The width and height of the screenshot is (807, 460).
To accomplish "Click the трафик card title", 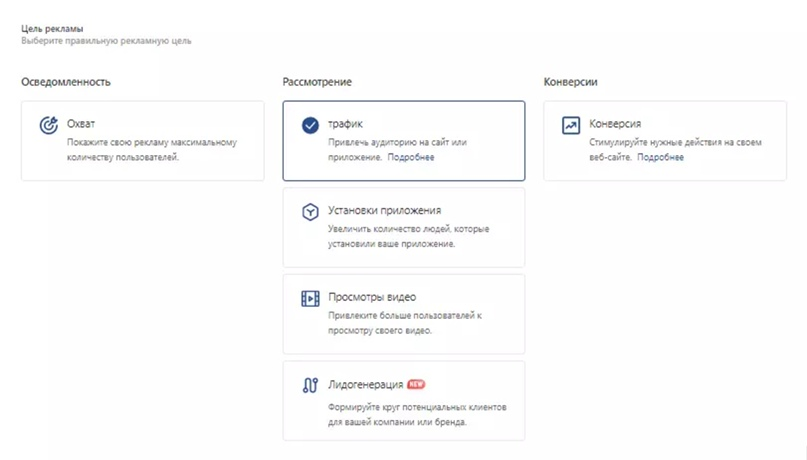I will tap(345, 123).
